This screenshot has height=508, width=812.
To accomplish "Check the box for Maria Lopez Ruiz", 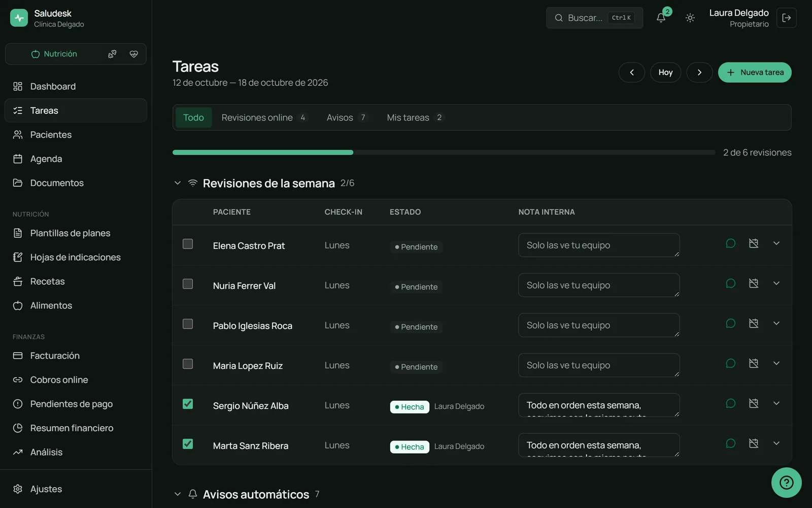I will [188, 364].
